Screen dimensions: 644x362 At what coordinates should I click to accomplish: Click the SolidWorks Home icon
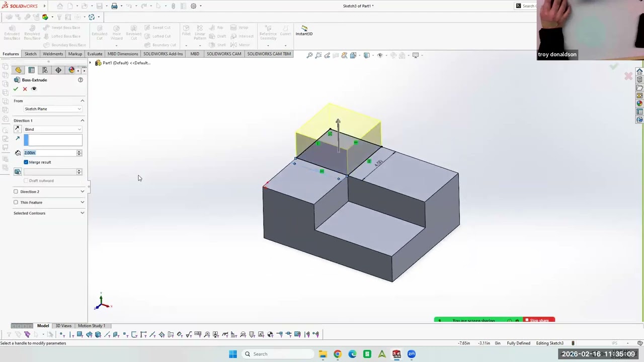[60, 6]
